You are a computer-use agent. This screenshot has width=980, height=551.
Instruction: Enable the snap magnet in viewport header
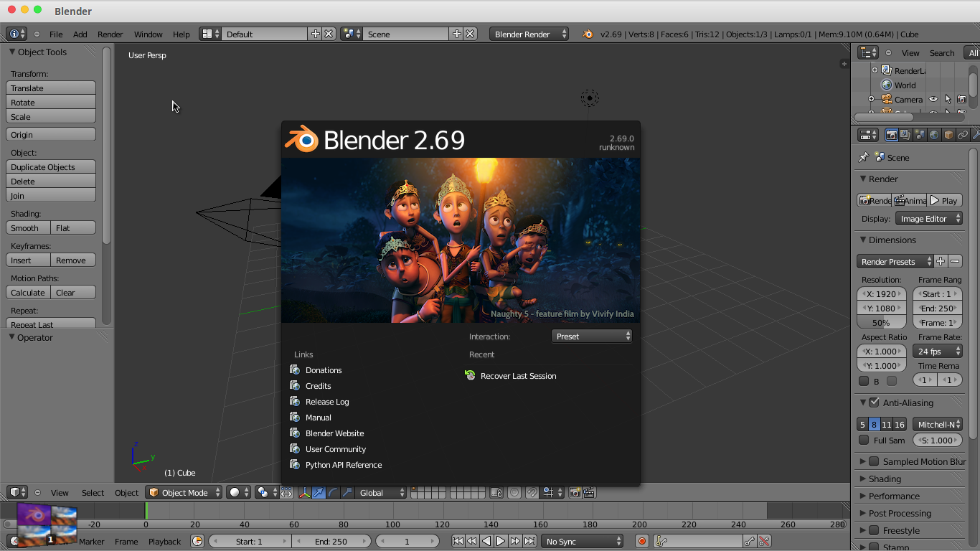click(531, 493)
